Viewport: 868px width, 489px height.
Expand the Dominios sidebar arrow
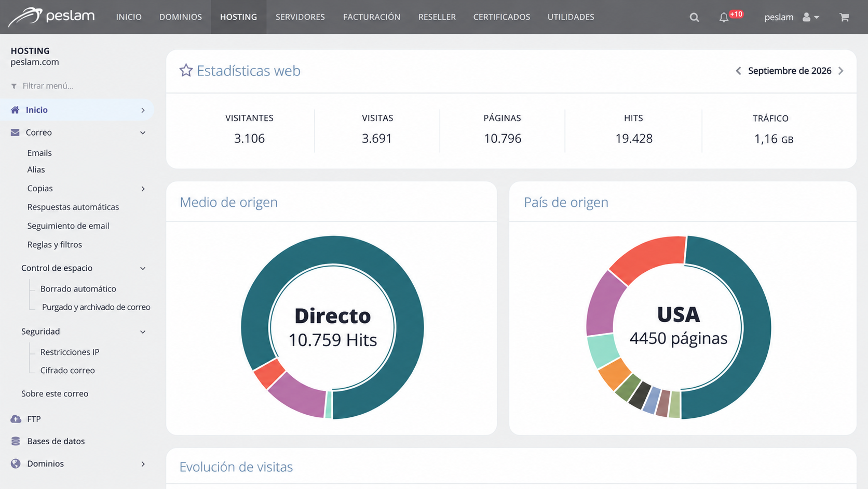pyautogui.click(x=143, y=464)
